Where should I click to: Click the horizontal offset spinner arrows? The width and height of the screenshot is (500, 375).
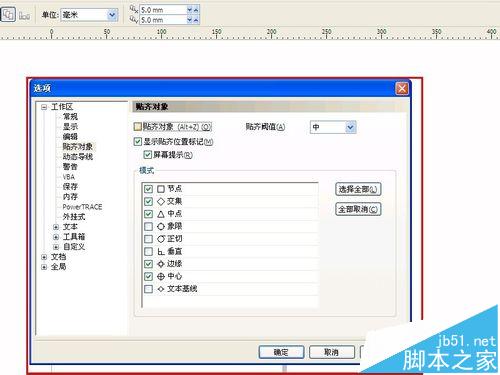pyautogui.click(x=193, y=10)
